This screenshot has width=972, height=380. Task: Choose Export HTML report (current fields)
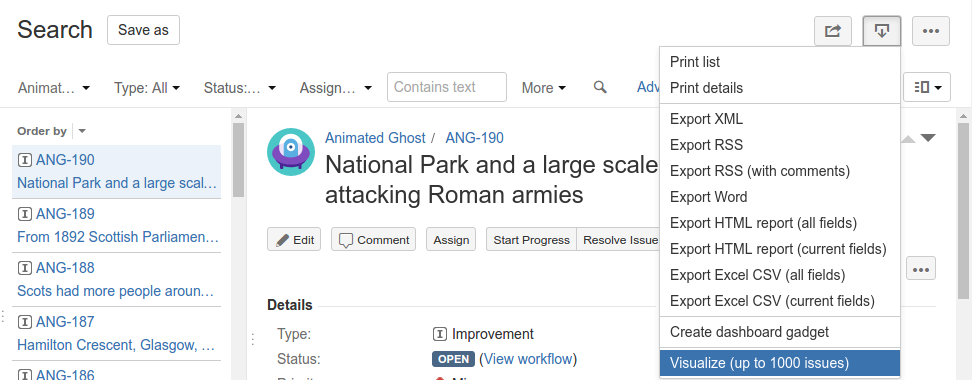coord(780,249)
